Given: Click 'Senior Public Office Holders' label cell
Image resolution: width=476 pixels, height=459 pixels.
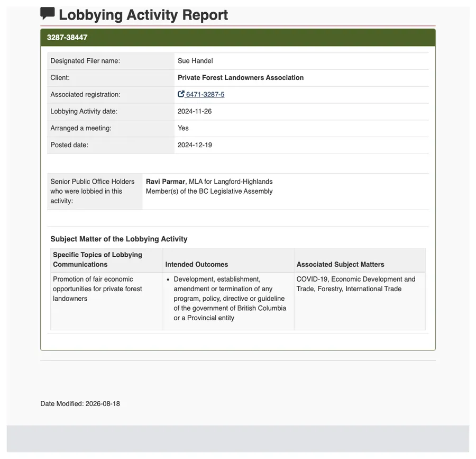Looking at the screenshot, I should [x=95, y=191].
